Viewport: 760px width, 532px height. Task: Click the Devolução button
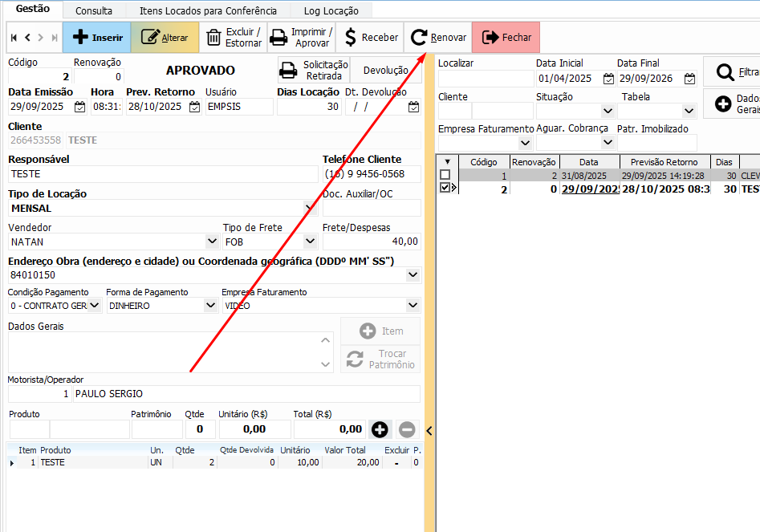pyautogui.click(x=385, y=71)
